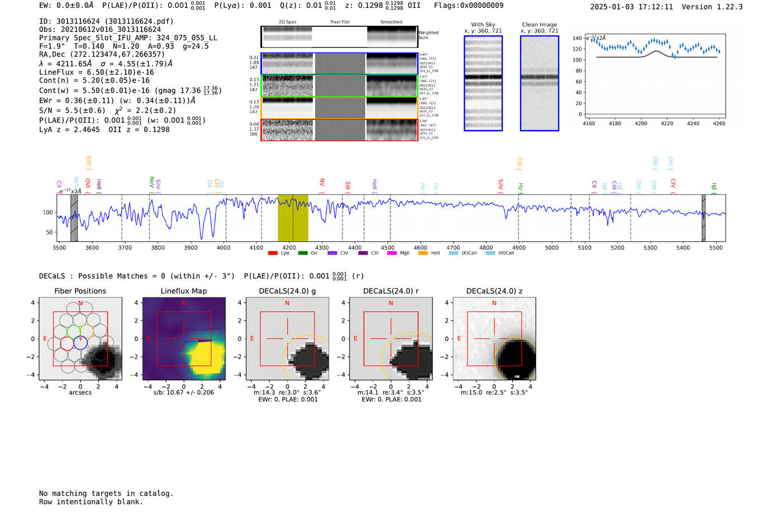Click the Obs: 20210612v016 line
782x532 pixels.
click(x=100, y=30)
